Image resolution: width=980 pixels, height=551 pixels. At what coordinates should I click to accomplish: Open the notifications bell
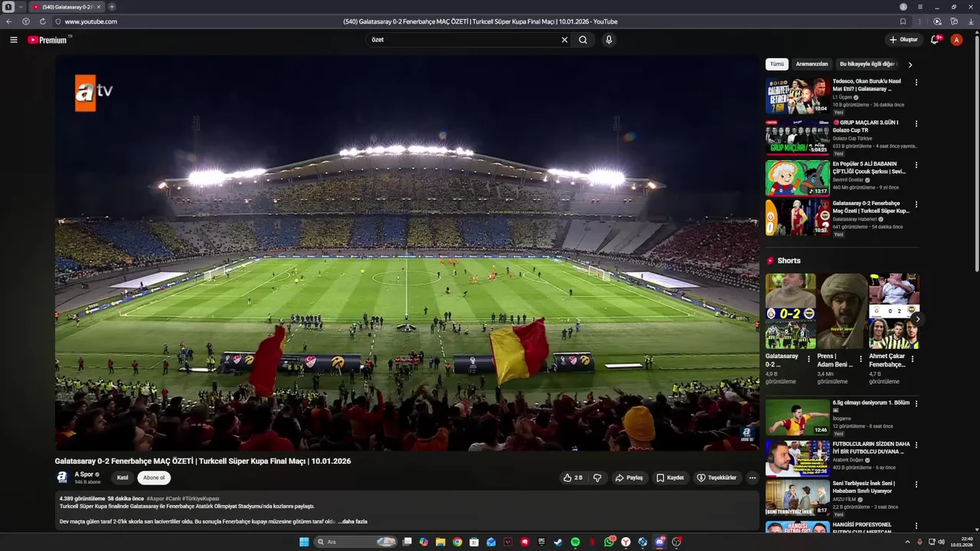point(935,40)
